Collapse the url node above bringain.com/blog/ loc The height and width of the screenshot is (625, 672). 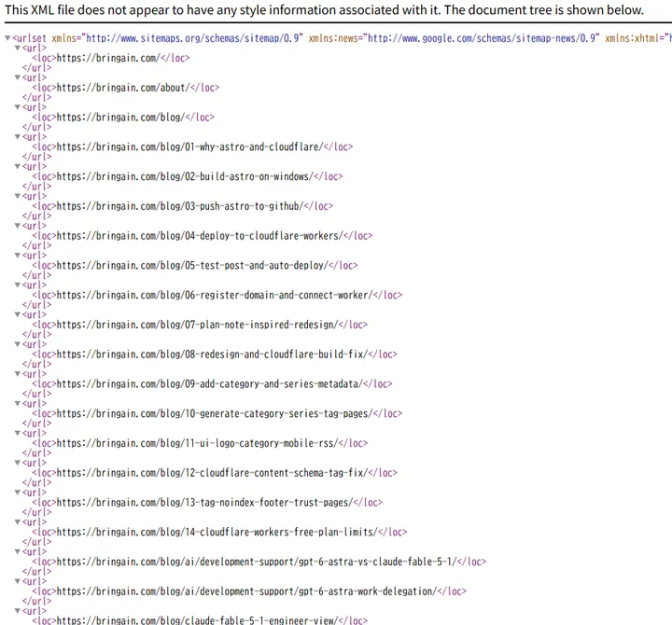pyautogui.click(x=18, y=107)
